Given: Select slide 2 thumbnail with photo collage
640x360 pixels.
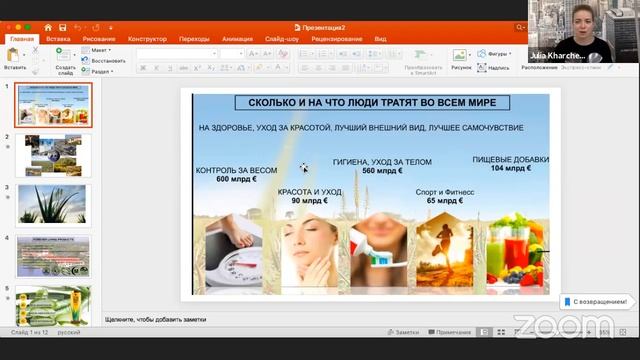Looking at the screenshot, I should pos(53,156).
